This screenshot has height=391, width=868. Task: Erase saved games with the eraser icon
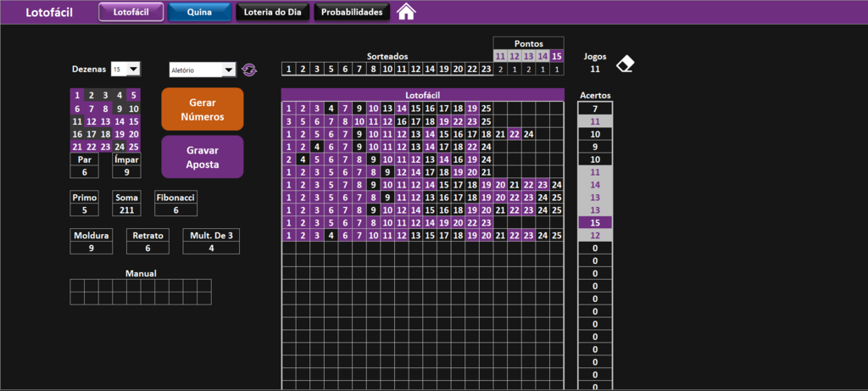tap(626, 63)
